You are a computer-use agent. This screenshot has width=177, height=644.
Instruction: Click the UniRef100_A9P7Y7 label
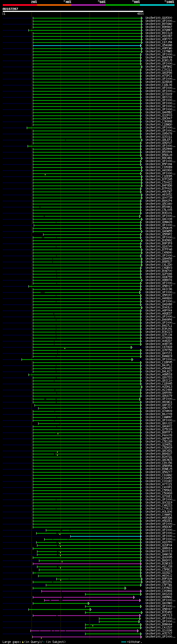point(159,39)
